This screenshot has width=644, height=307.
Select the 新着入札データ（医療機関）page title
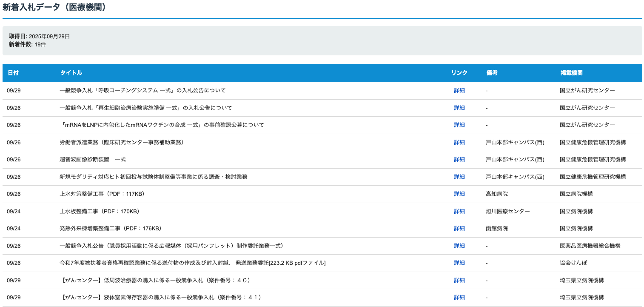(x=54, y=7)
